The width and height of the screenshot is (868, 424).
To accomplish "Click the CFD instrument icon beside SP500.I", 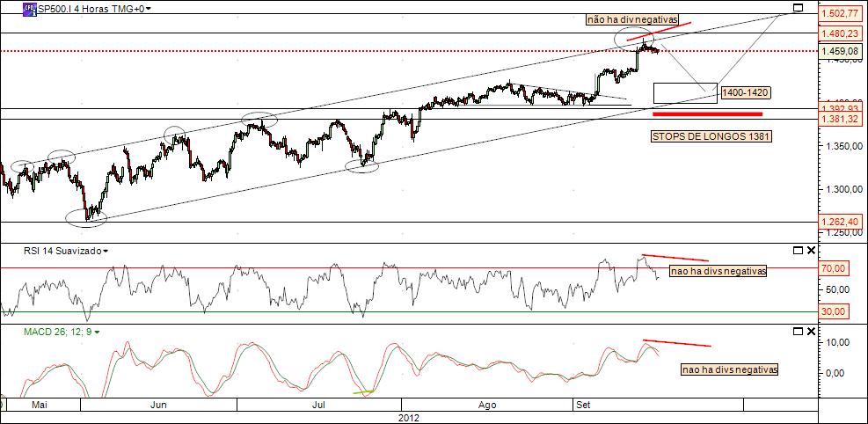I will click(30, 9).
